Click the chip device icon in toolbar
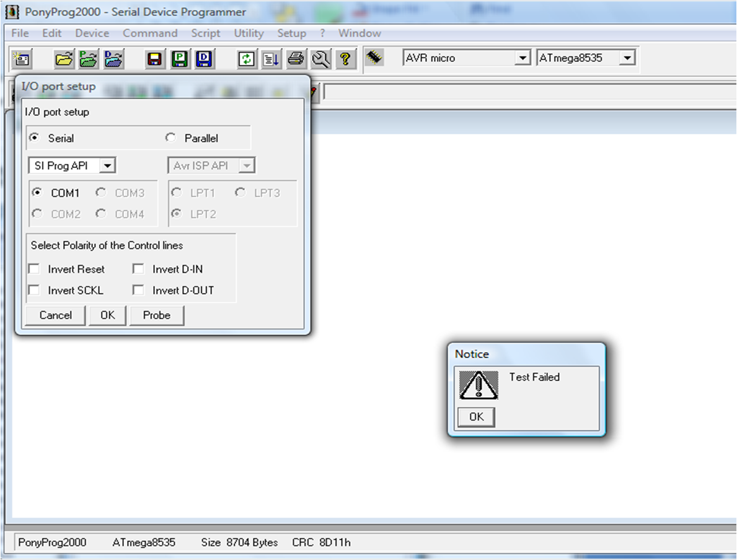Image resolution: width=737 pixels, height=560 pixels. pyautogui.click(x=374, y=58)
